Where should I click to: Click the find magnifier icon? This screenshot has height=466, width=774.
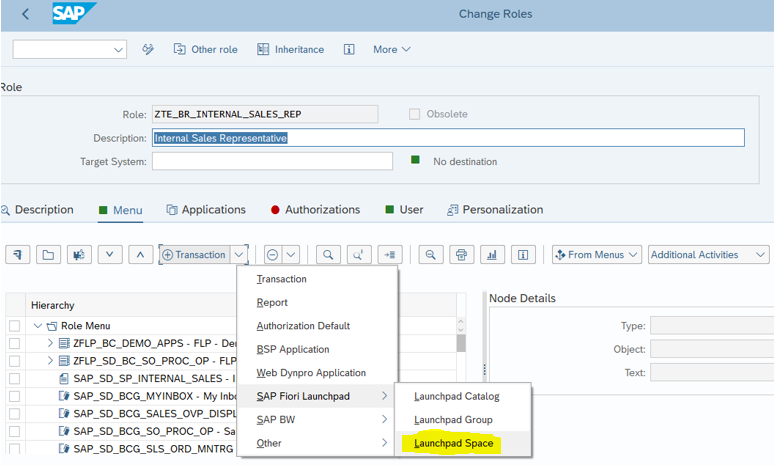(x=328, y=255)
